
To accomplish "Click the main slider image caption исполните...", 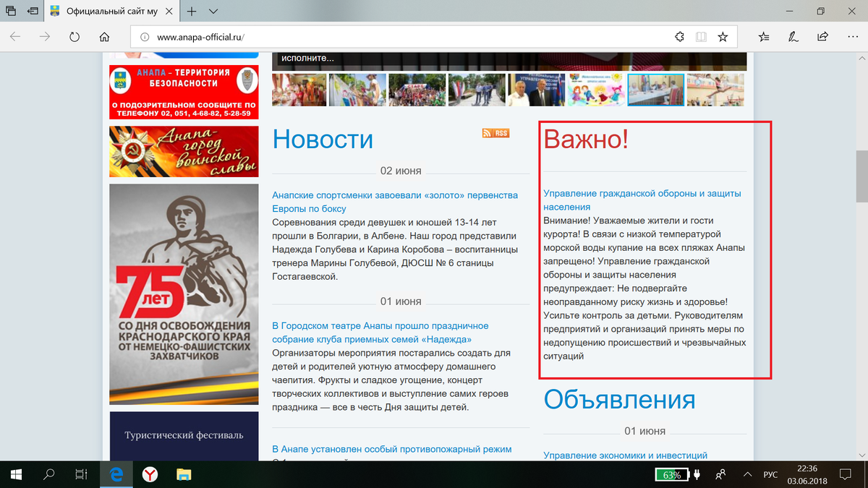I will point(307,59).
